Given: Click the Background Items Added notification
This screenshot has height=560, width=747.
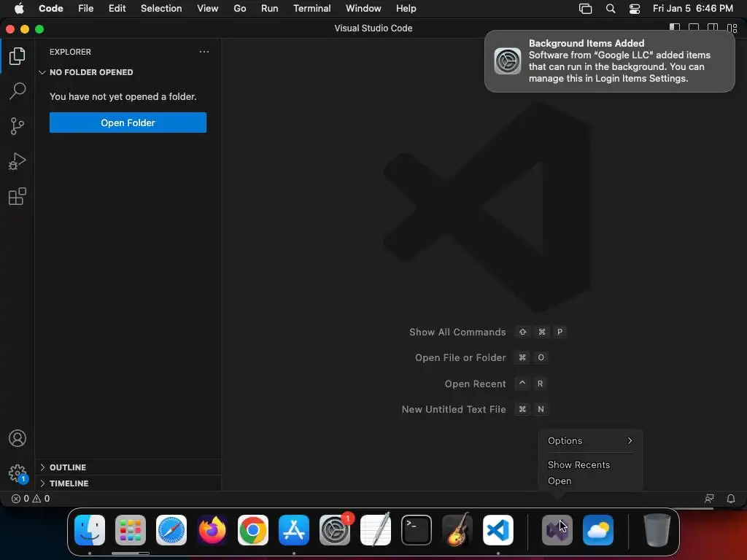Looking at the screenshot, I should click(x=609, y=61).
